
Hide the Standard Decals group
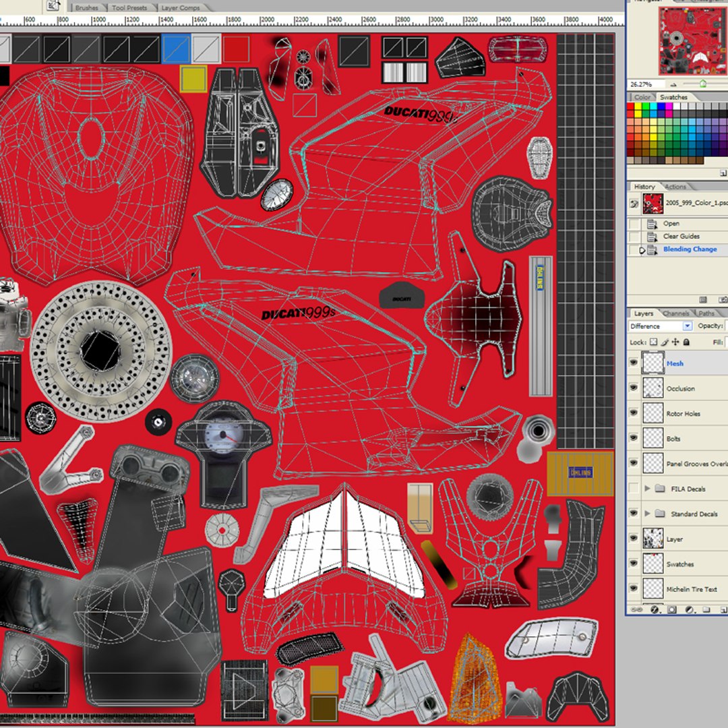634,513
